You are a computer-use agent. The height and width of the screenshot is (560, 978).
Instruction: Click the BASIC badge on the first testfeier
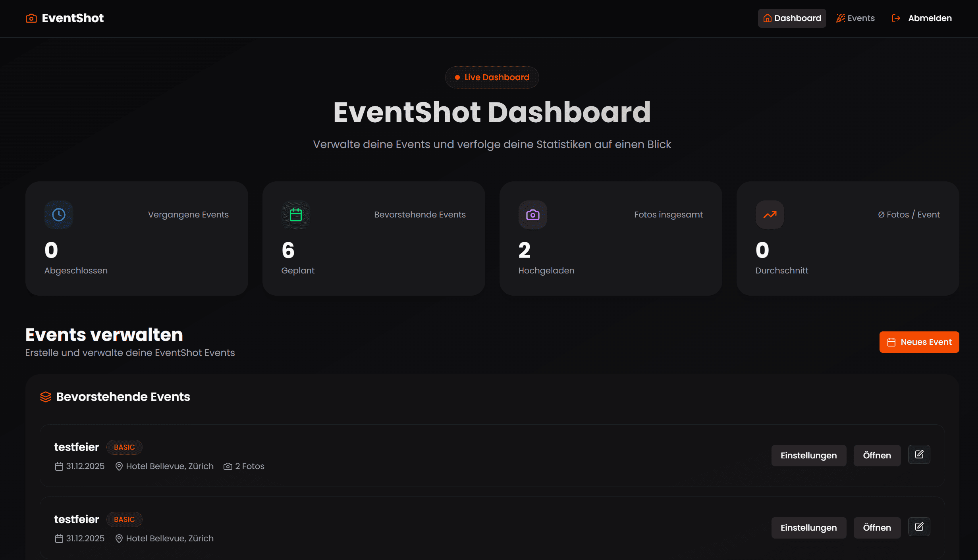click(x=124, y=447)
